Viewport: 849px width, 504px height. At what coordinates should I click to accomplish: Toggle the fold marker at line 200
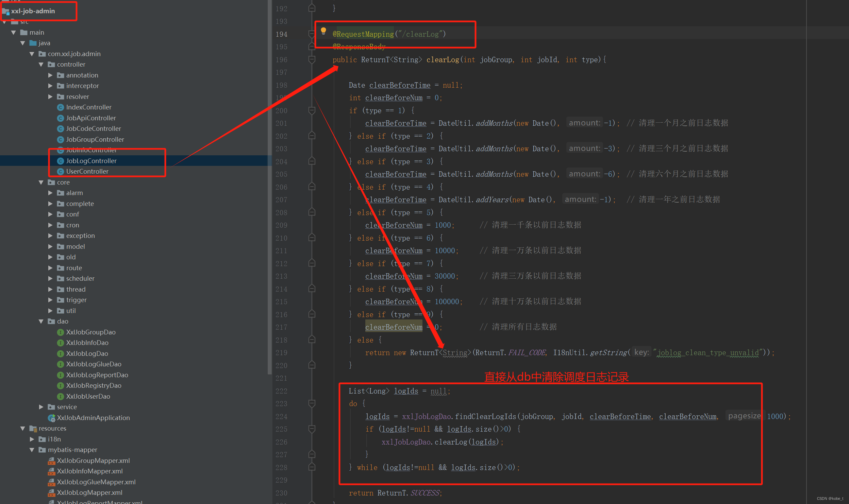coord(312,110)
